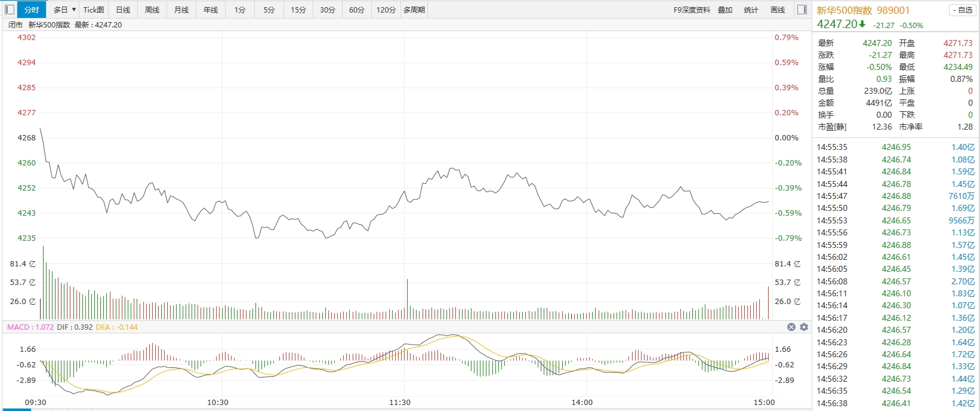This screenshot has width=980, height=411.
Task: Open the 统计 statistics tool
Action: tap(751, 10)
